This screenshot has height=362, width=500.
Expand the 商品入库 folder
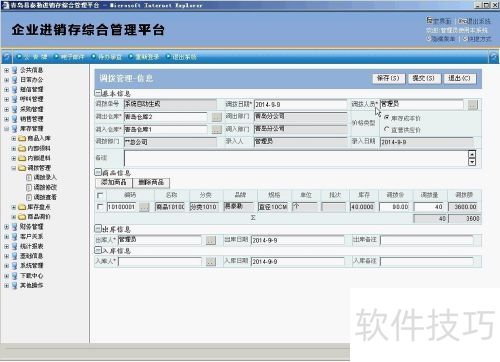(14, 138)
